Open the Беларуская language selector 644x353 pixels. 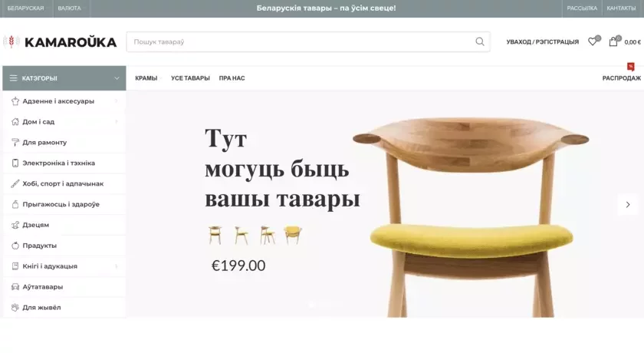coord(25,8)
